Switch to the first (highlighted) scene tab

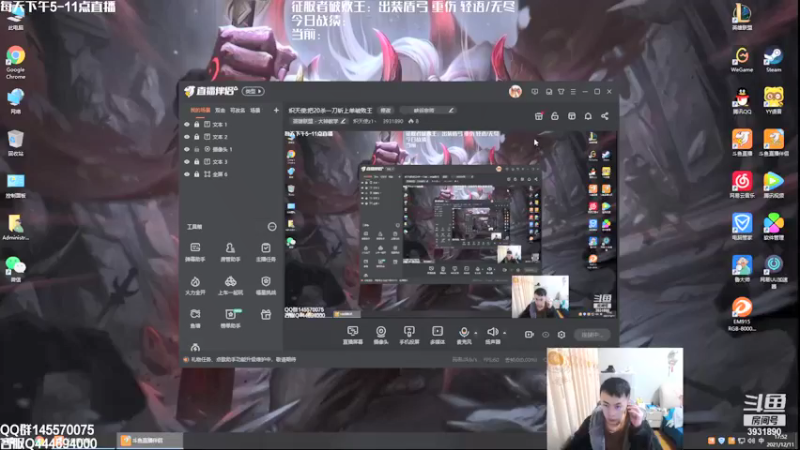(200, 110)
